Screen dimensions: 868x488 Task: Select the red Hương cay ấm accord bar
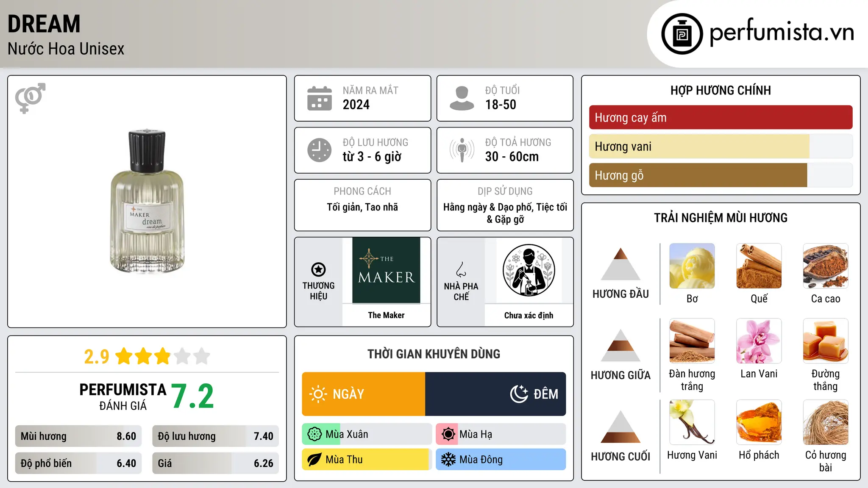[721, 117]
